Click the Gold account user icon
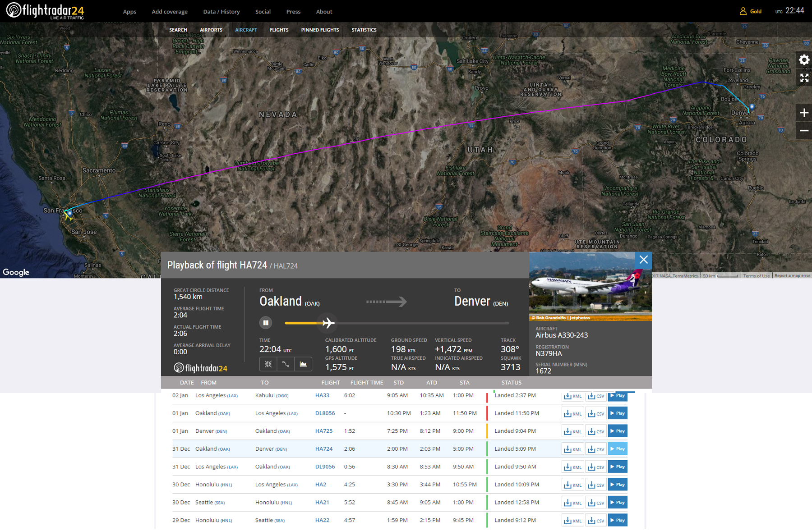This screenshot has width=812, height=531. click(743, 11)
